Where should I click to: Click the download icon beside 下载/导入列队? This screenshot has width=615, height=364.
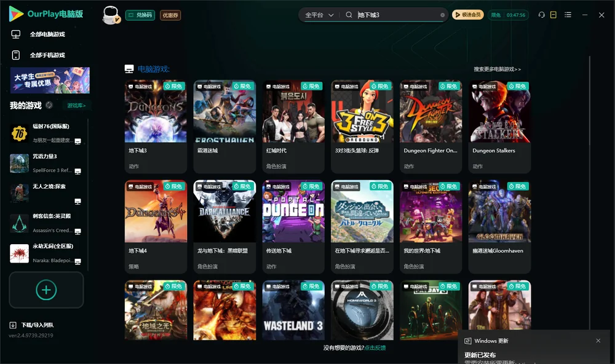point(13,325)
